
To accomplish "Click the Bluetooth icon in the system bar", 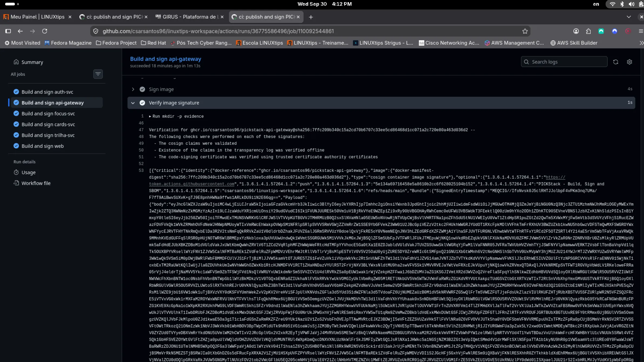I will [x=622, y=4].
